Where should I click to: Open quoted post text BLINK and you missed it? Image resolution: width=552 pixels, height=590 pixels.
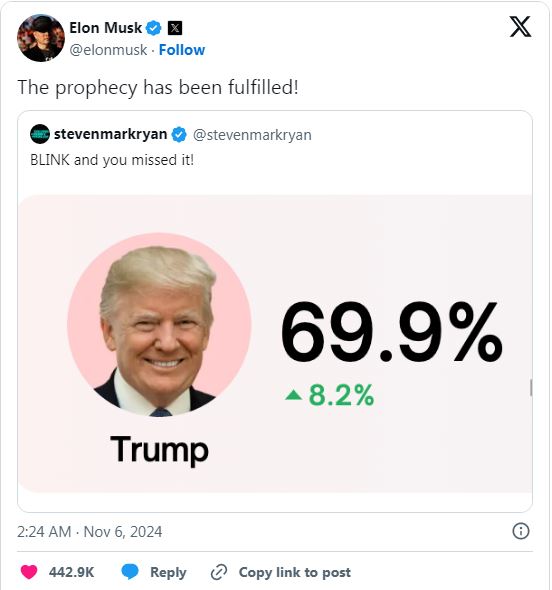point(112,160)
